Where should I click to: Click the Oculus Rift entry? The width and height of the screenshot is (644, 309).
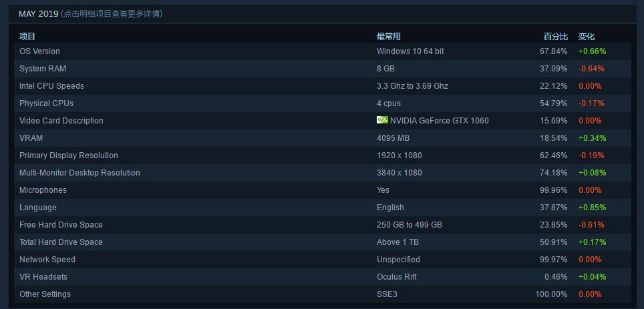pos(397,276)
